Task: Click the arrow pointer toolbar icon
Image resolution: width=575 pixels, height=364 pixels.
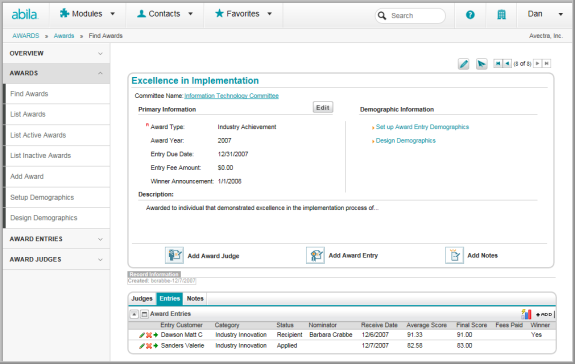Action: click(481, 64)
